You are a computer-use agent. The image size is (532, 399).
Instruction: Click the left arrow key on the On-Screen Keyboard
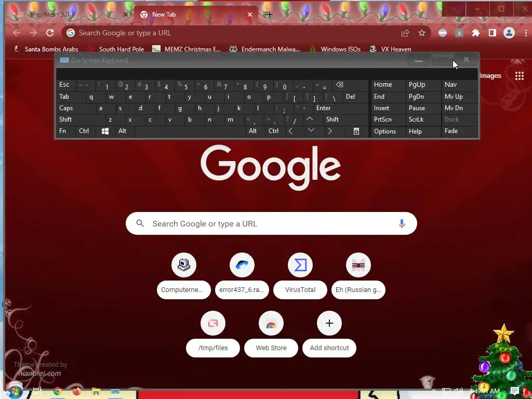(x=290, y=131)
